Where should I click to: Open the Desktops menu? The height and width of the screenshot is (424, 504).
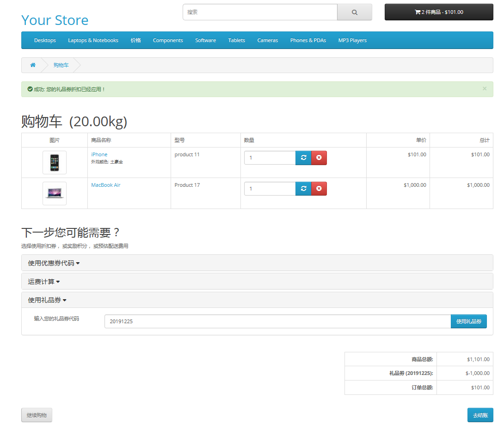point(45,40)
